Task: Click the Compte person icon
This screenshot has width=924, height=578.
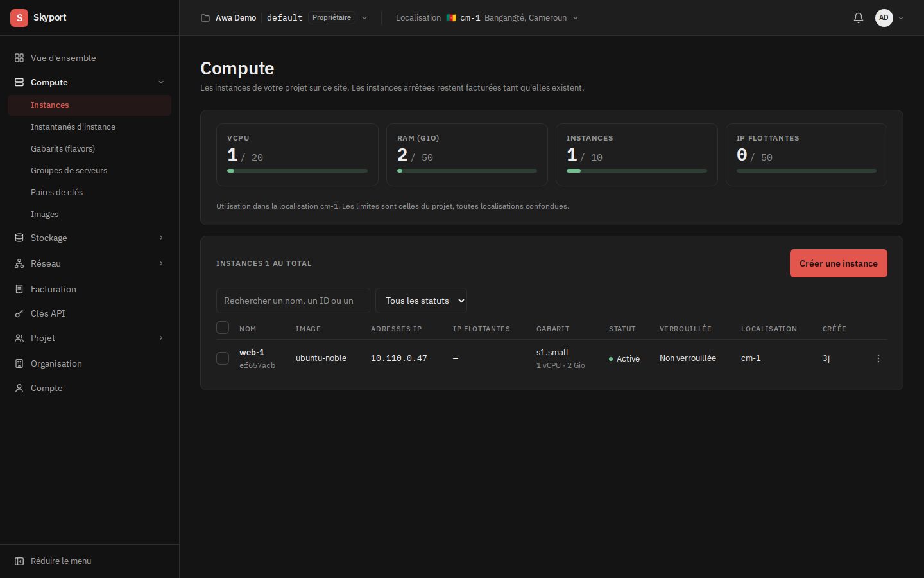Action: [19, 388]
